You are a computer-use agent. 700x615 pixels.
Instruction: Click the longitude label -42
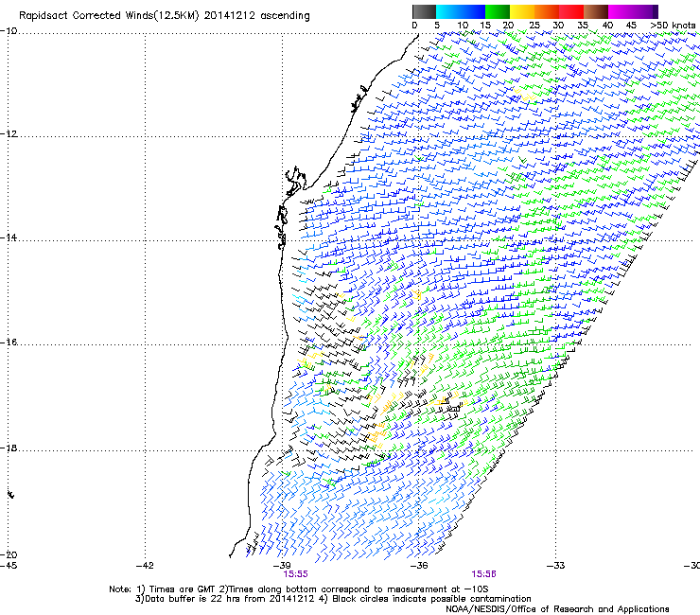145,566
